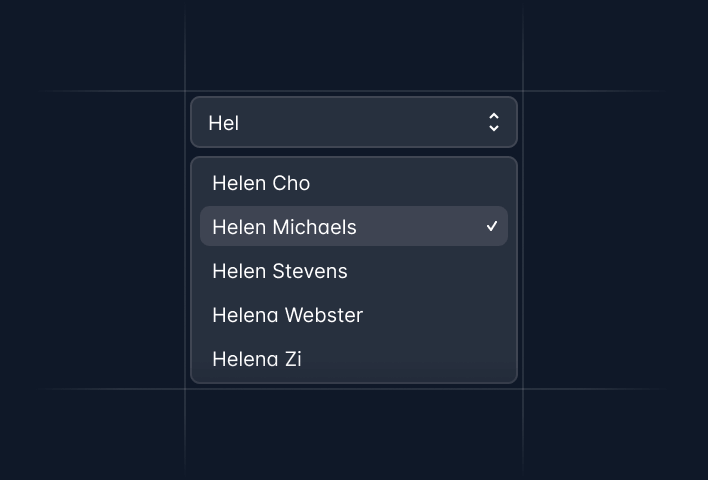708x480 pixels.
Task: Click the last list option, Helena Zi
Action: coord(257,359)
